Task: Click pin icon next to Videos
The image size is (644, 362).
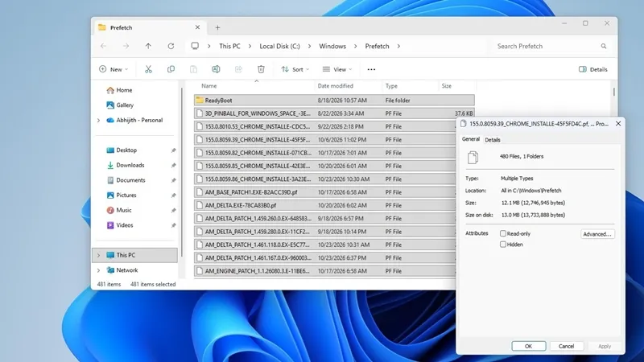Action: tap(173, 225)
